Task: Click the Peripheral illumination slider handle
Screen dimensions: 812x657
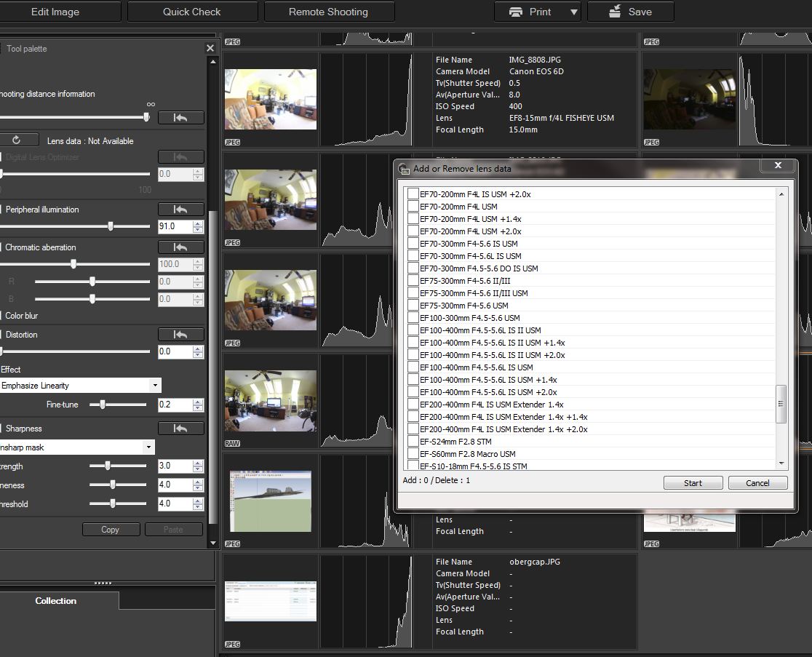Action: pyautogui.click(x=111, y=227)
